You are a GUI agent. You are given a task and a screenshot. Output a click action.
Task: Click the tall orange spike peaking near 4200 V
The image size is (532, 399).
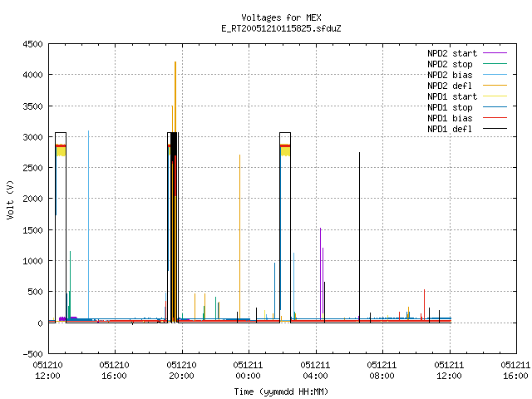point(175,96)
